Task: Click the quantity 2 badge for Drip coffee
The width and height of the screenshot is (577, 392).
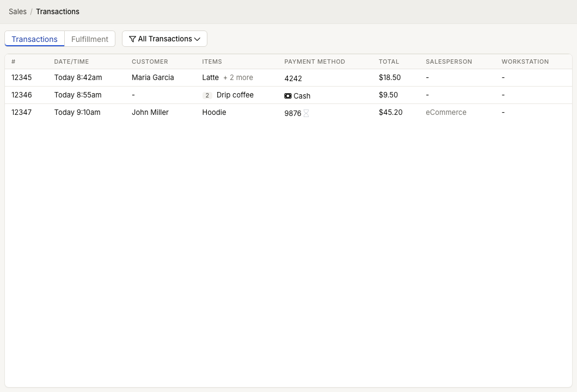Action: tap(207, 95)
